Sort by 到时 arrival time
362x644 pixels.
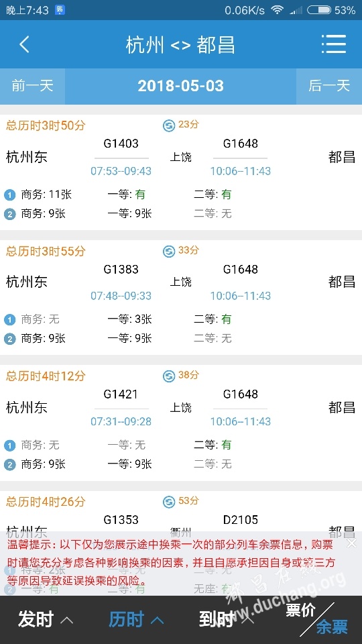226,620
